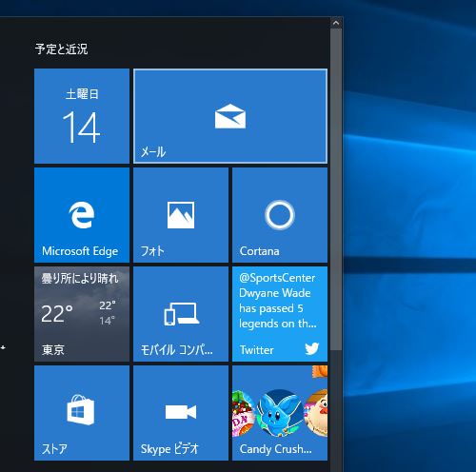The height and width of the screenshot is (472, 476).
Task: Click the mountain picture photos icon
Action: 181,215
